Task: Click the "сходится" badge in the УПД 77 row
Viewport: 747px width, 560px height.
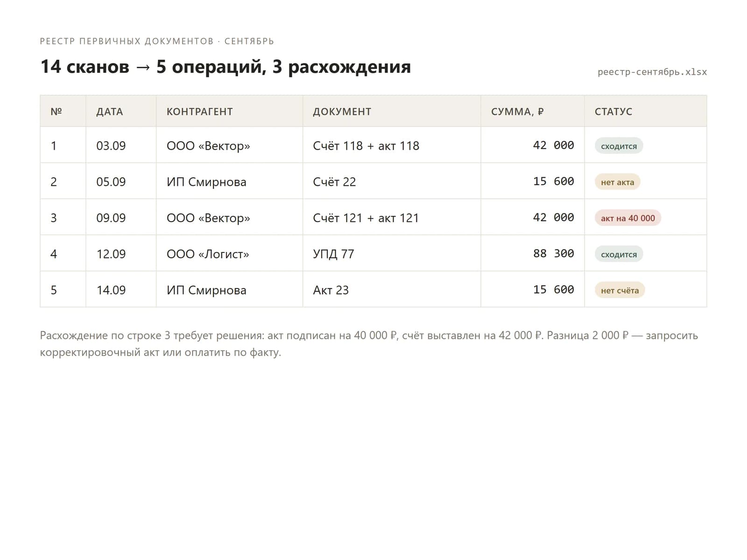Action: (x=619, y=254)
